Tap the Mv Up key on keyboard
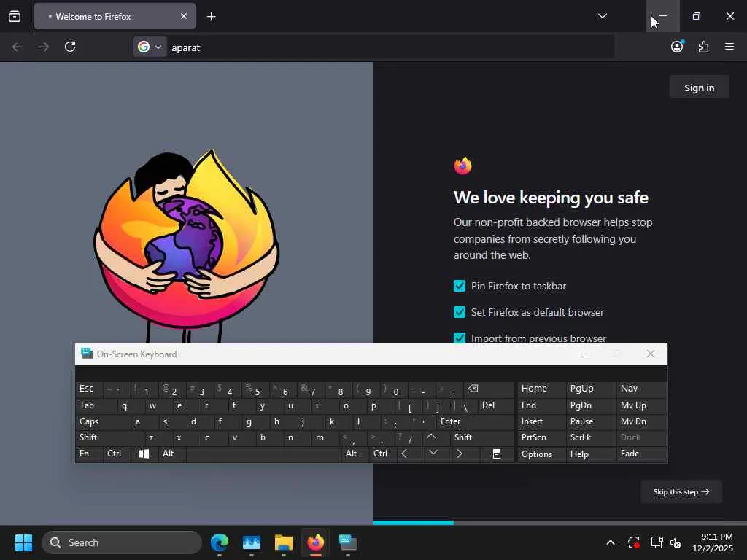The height and width of the screenshot is (560, 747). [x=641, y=405]
